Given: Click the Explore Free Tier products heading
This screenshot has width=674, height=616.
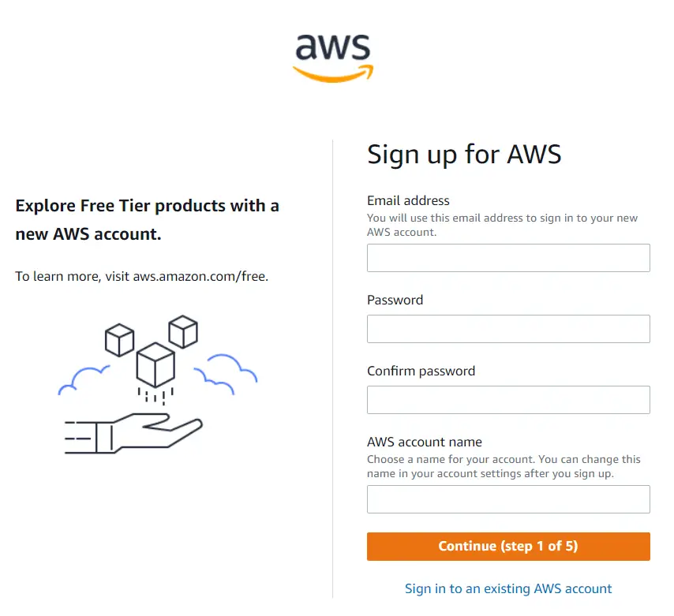Looking at the screenshot, I should tap(148, 220).
